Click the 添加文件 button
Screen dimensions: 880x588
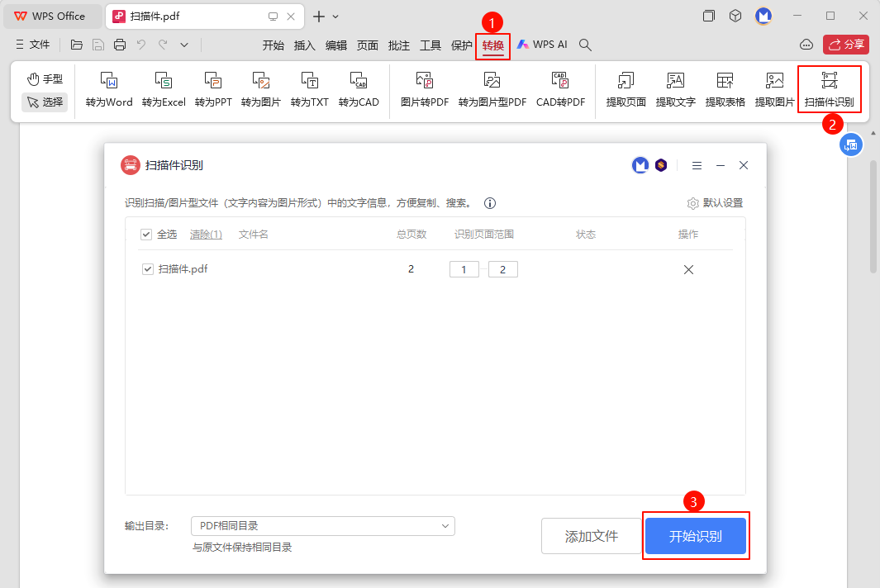[x=591, y=536]
